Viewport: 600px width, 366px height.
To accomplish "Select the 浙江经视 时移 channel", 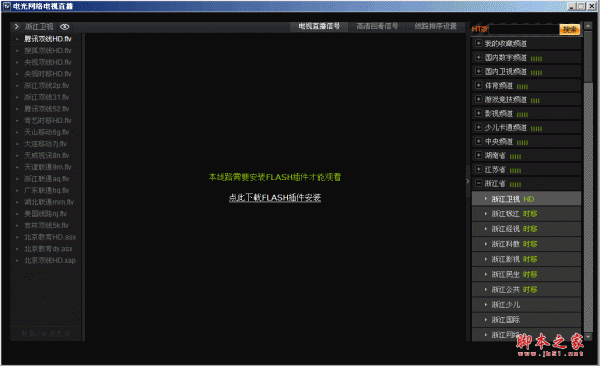I will tap(527, 229).
